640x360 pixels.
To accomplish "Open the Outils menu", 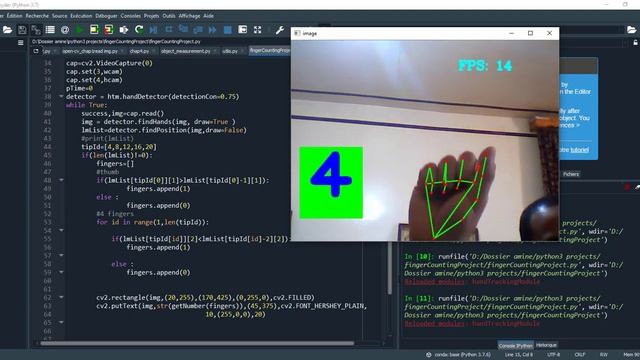I will pos(169,16).
